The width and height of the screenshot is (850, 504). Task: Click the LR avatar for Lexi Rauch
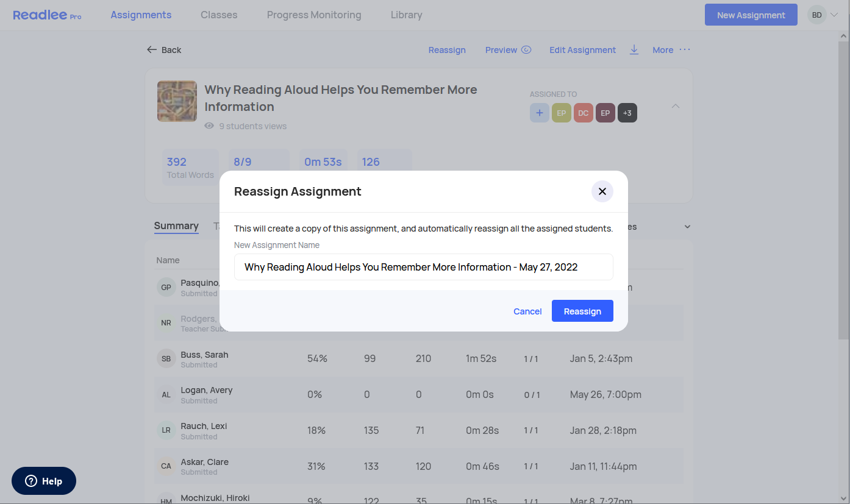pyautogui.click(x=166, y=430)
